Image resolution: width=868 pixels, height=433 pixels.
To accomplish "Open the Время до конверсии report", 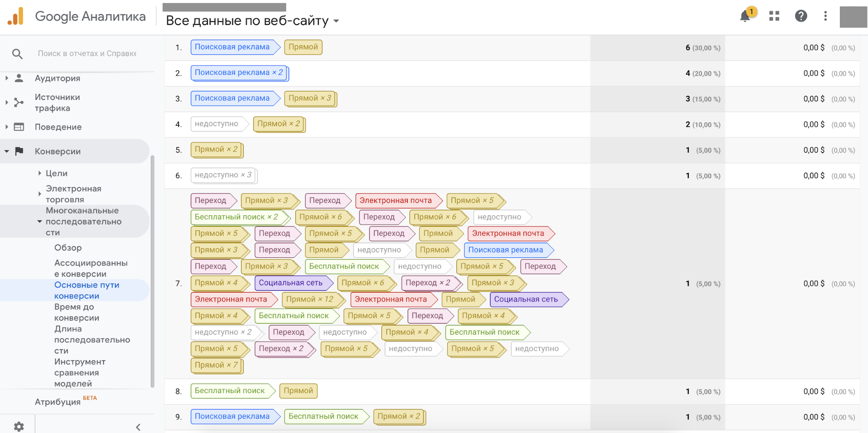I will (77, 312).
